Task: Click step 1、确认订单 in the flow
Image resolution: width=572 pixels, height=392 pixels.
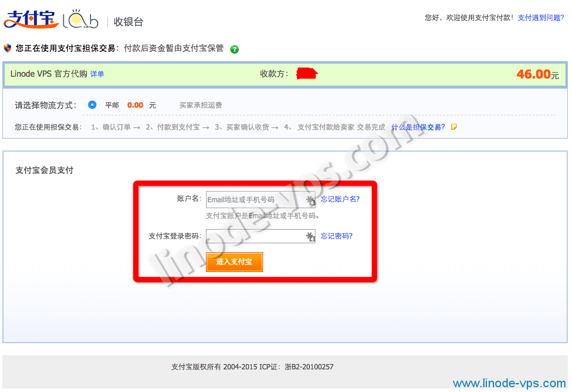Action: pos(111,127)
